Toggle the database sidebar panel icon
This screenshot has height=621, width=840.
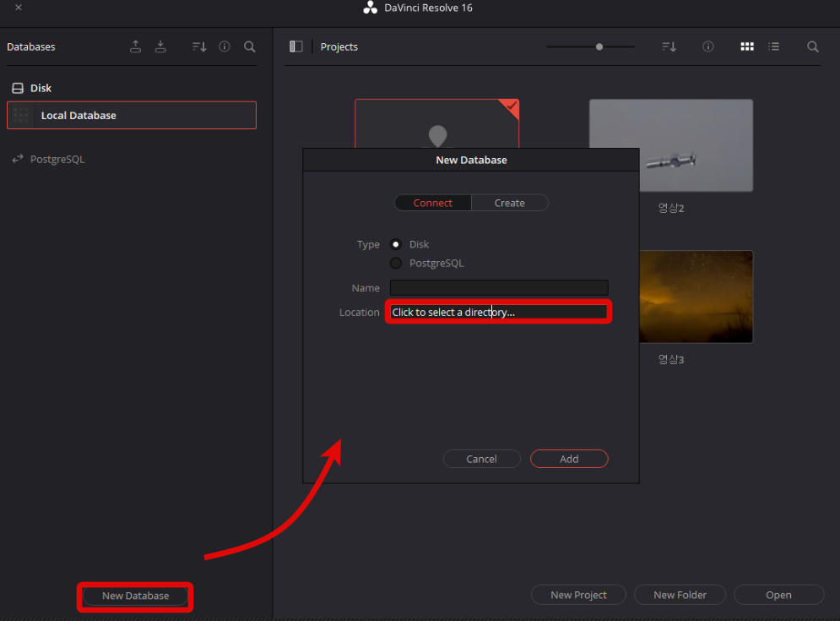click(x=296, y=46)
